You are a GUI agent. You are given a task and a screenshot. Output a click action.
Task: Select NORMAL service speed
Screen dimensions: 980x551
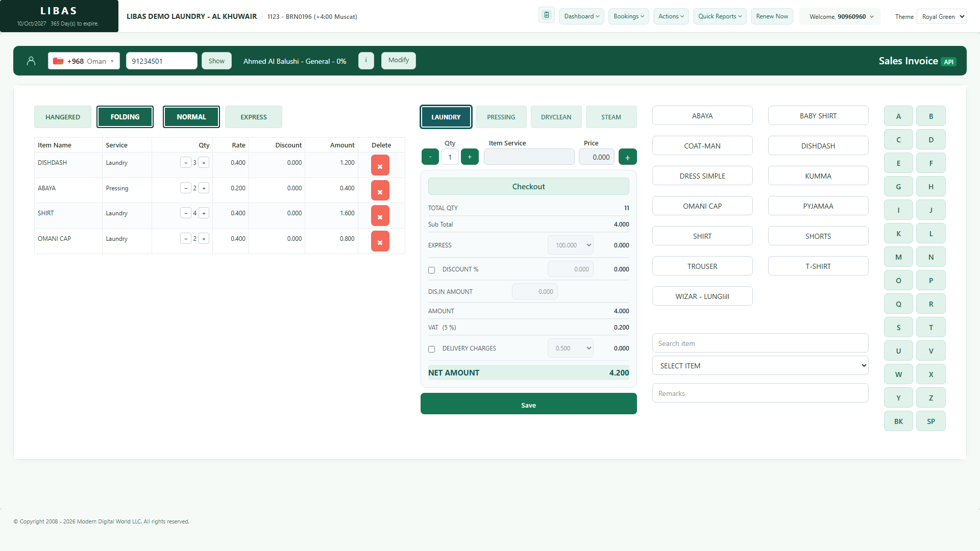pyautogui.click(x=191, y=117)
